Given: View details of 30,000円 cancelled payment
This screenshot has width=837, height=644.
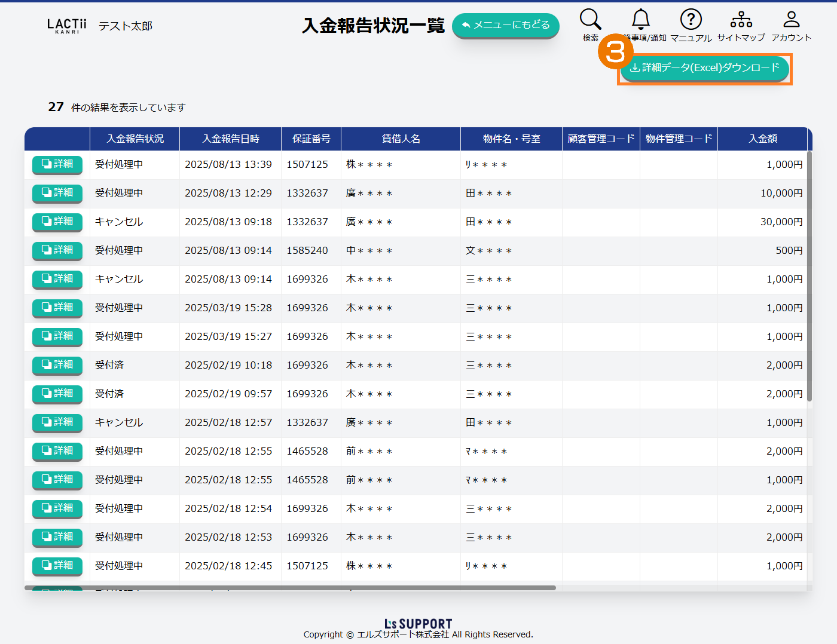Looking at the screenshot, I should coord(57,222).
